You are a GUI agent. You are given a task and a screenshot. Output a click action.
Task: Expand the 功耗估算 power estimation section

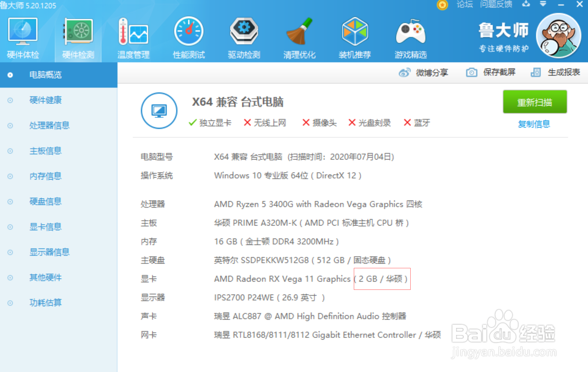click(45, 303)
